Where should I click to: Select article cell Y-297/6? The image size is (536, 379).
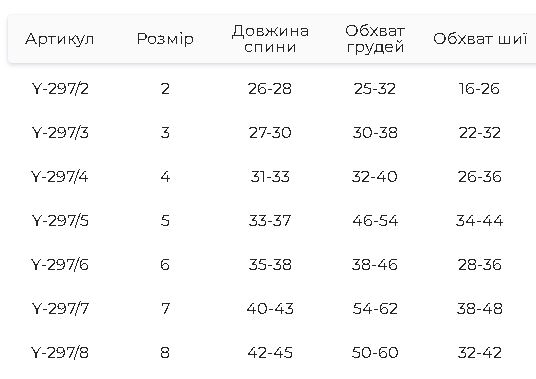[x=60, y=265]
